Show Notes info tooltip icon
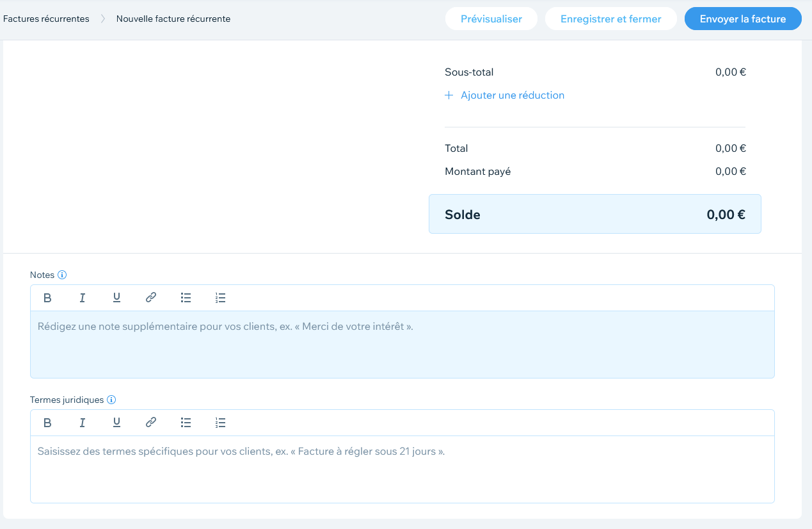 coord(62,275)
